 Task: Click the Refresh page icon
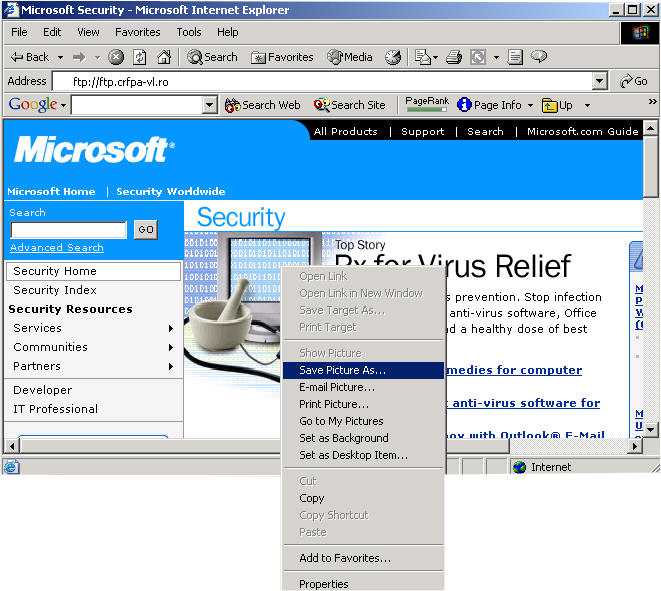pos(140,58)
